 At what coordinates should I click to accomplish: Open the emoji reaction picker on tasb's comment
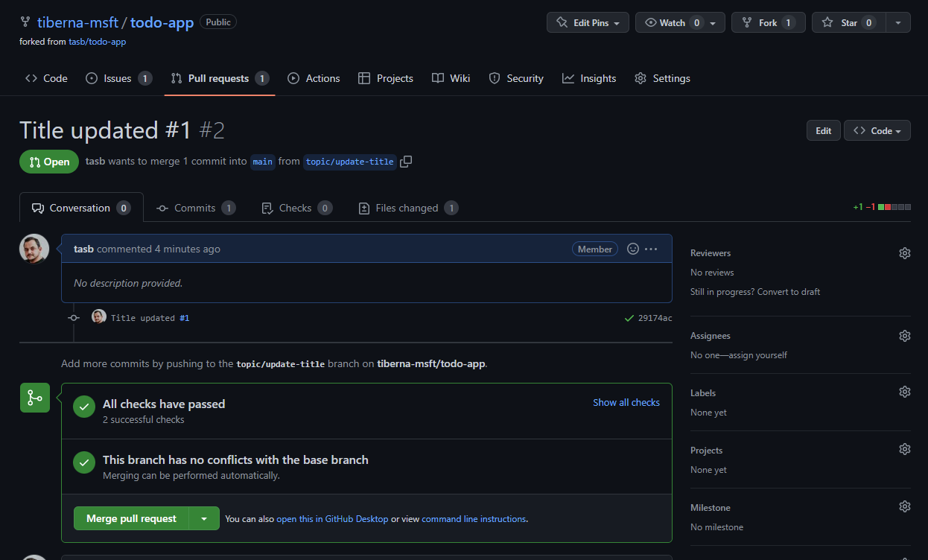pos(632,249)
